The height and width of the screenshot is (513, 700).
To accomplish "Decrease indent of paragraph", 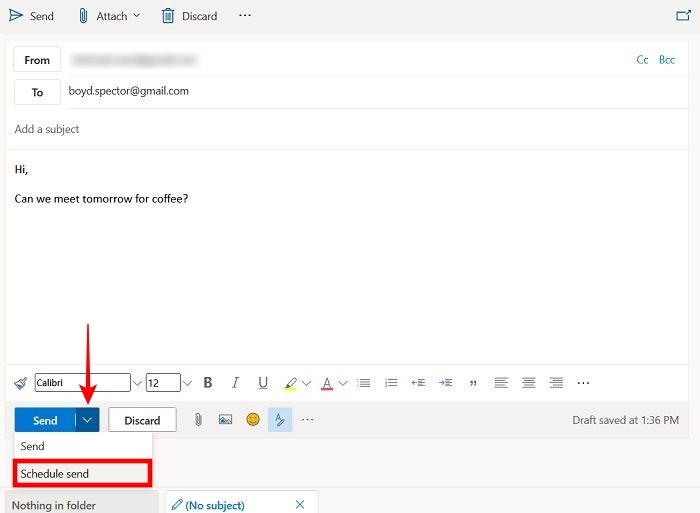I will pyautogui.click(x=418, y=383).
